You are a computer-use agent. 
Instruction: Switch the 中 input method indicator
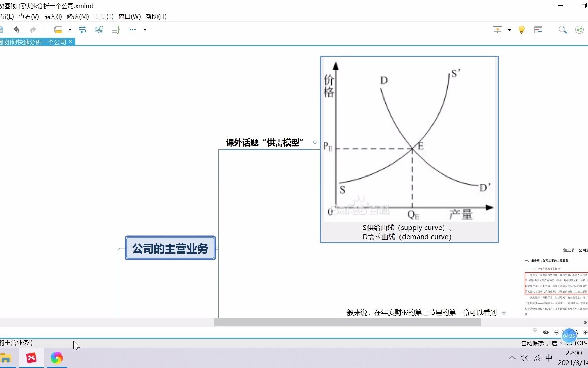(549, 358)
